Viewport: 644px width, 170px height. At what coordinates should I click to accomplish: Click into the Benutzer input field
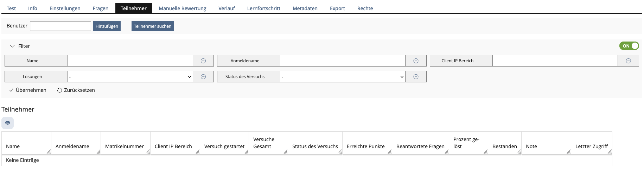tap(60, 26)
